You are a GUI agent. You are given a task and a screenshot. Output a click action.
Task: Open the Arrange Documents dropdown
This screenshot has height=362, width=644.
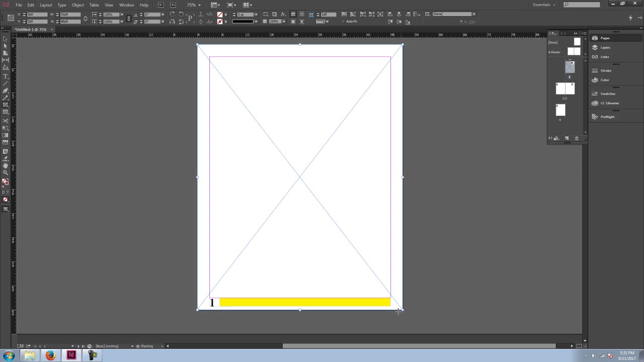[248, 5]
